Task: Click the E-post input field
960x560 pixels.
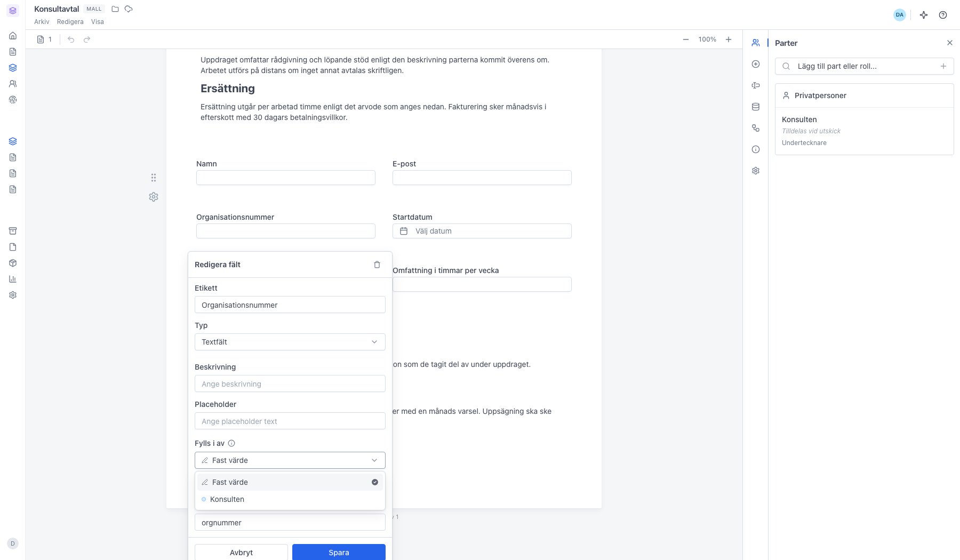Action: [482, 178]
